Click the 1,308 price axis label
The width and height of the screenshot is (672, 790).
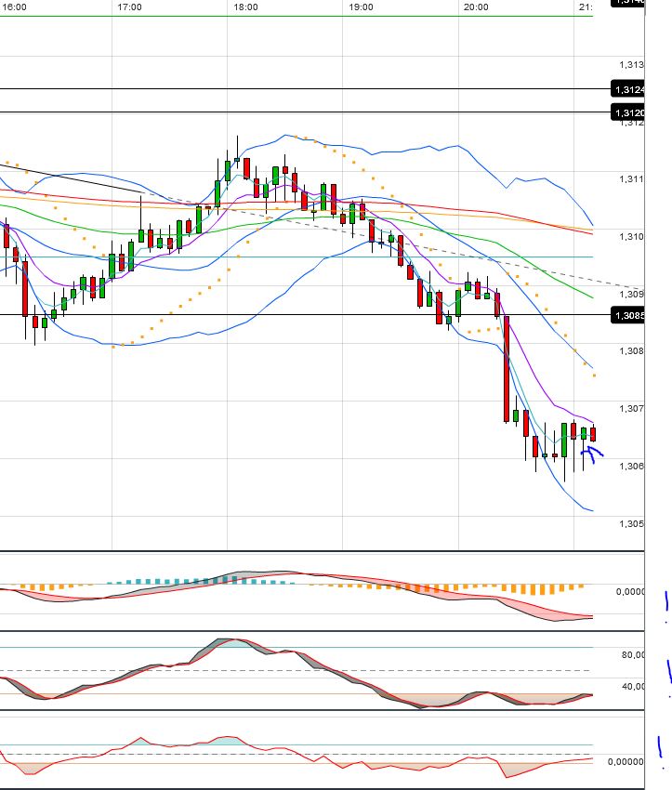(631, 350)
